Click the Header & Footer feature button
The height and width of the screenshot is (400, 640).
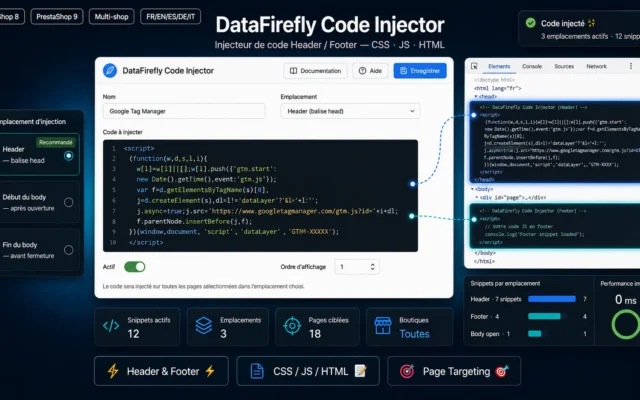[161, 371]
